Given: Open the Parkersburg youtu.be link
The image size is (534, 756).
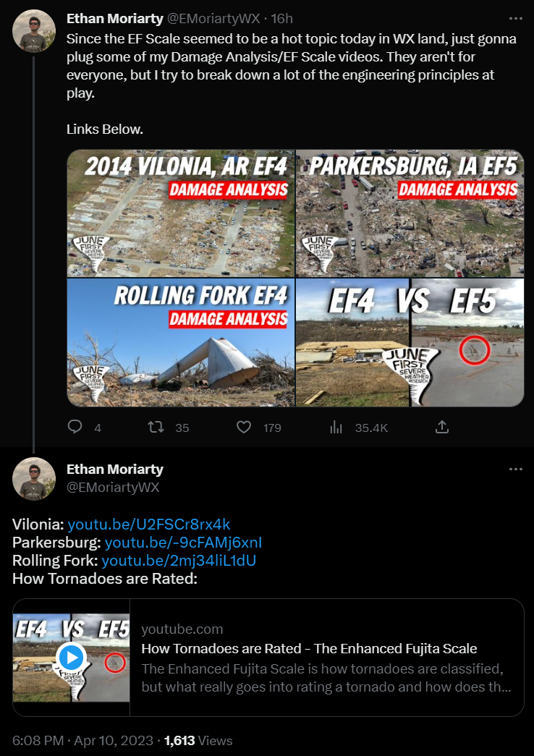Looking at the screenshot, I should tap(183, 542).
